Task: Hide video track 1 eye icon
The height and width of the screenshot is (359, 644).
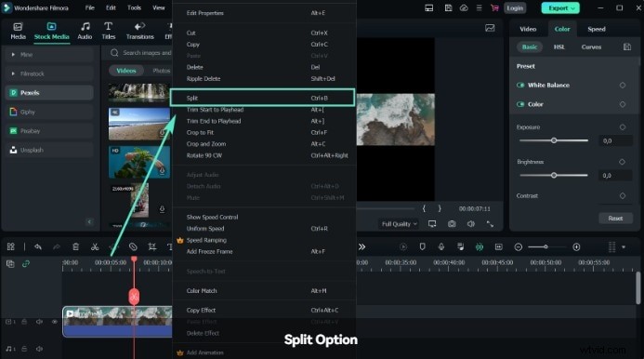Action: pyautogui.click(x=54, y=322)
